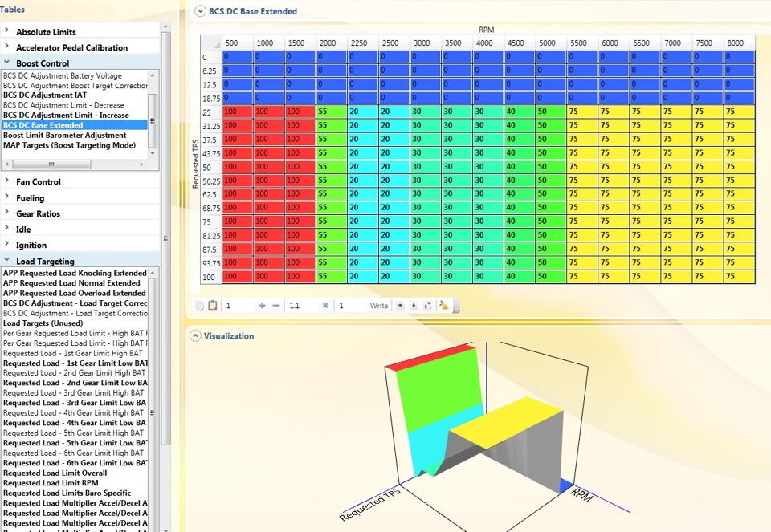Expand the Ignition category
The image size is (771, 532).
tap(7, 244)
